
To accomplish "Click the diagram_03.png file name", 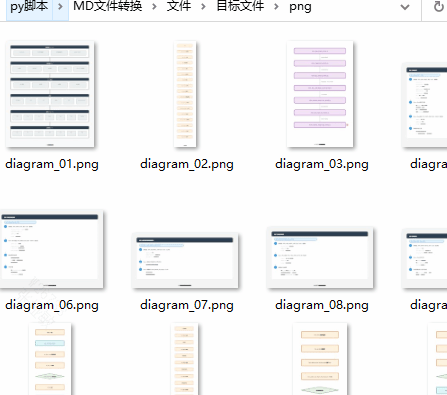I will [x=322, y=164].
